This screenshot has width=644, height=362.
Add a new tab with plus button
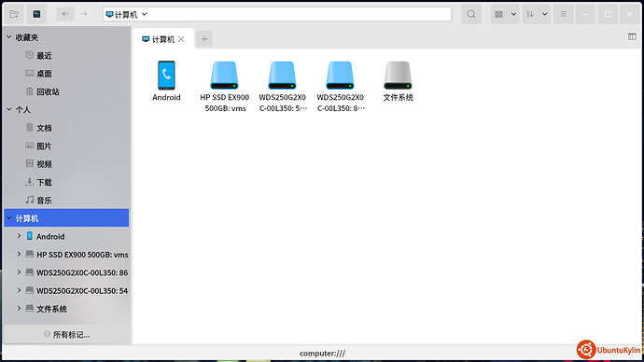pyautogui.click(x=204, y=39)
